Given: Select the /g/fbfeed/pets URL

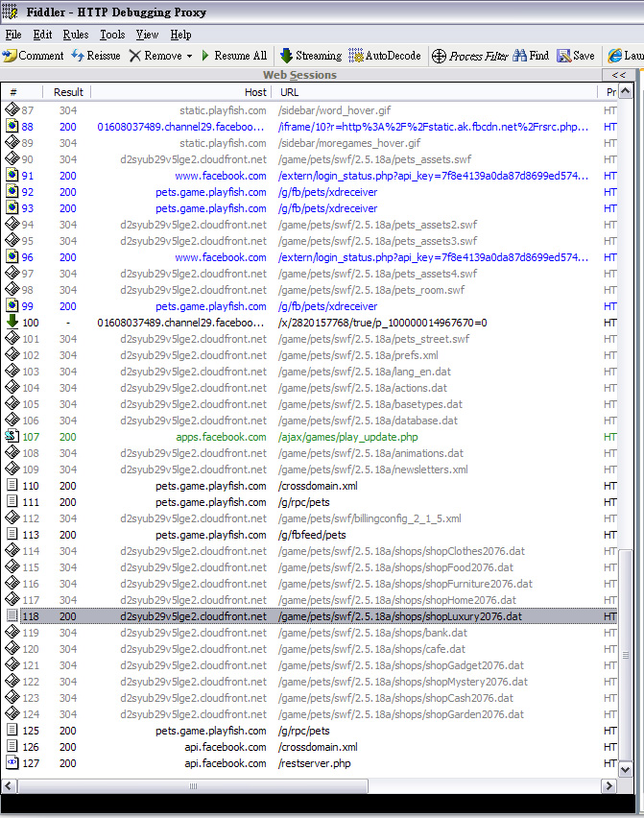Looking at the screenshot, I should pos(312,535).
